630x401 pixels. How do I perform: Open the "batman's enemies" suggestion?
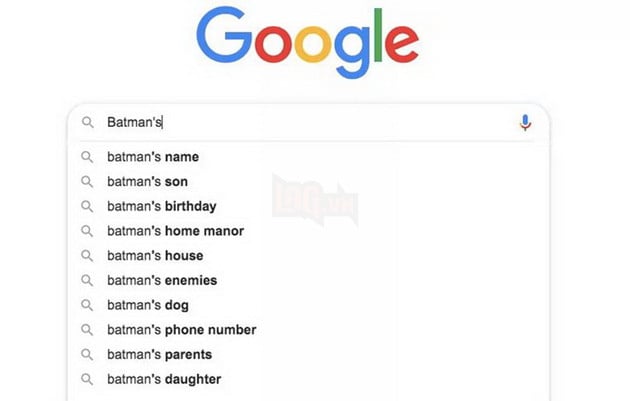click(162, 281)
